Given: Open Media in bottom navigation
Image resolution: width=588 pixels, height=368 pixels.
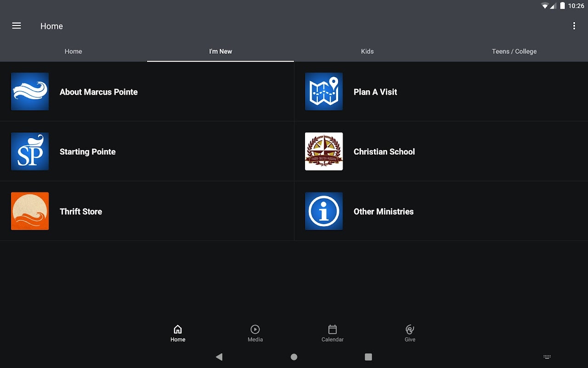Looking at the screenshot, I should click(x=255, y=333).
